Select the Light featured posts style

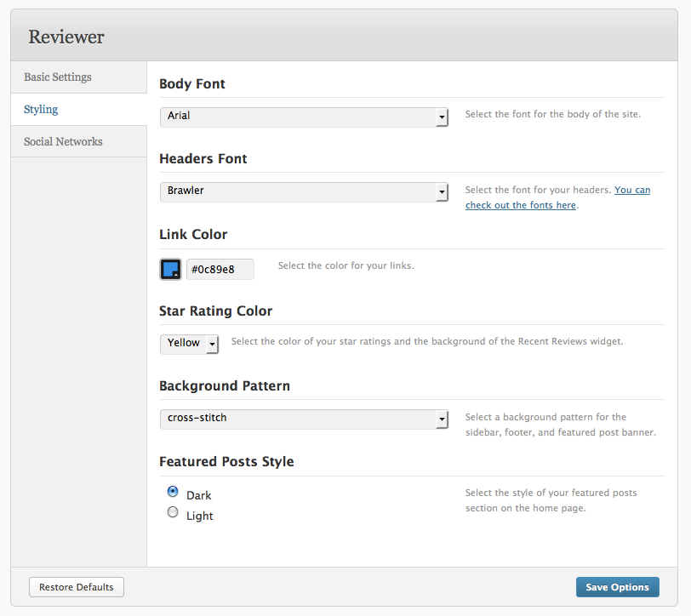[x=173, y=512]
